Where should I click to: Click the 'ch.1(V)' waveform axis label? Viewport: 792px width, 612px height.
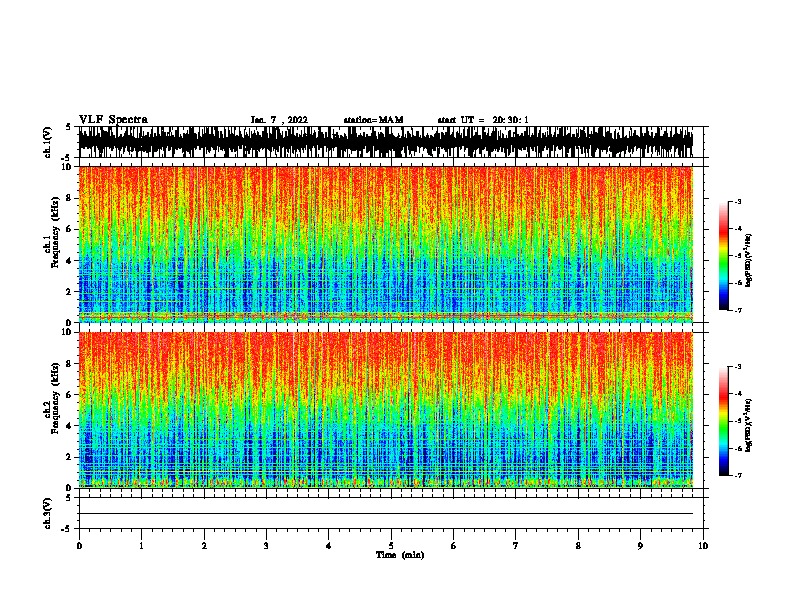point(48,142)
